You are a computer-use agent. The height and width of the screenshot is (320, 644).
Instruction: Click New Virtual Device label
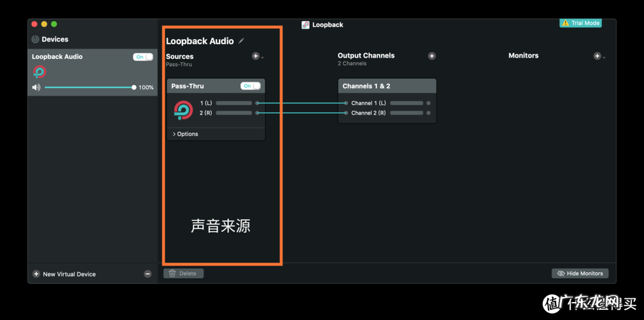(x=69, y=274)
